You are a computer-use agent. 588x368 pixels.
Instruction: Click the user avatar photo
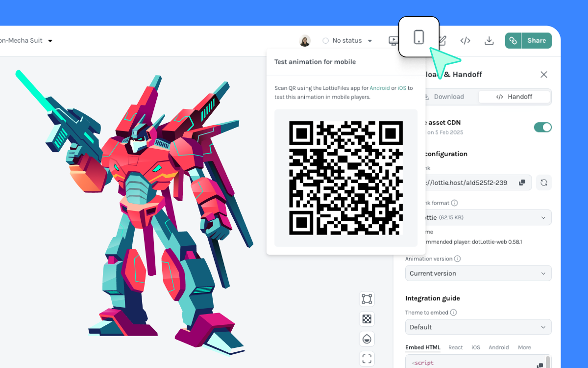point(305,41)
